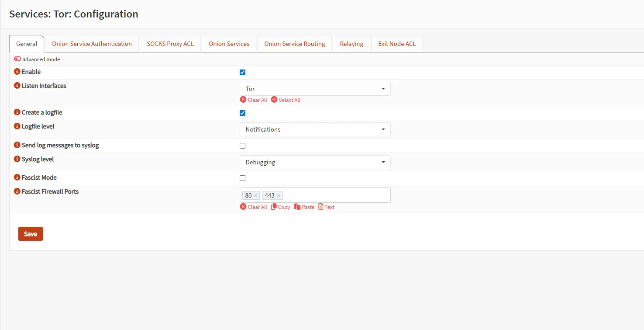
Task: Click the Services: Tor: Configuration heading
Action: coord(74,14)
